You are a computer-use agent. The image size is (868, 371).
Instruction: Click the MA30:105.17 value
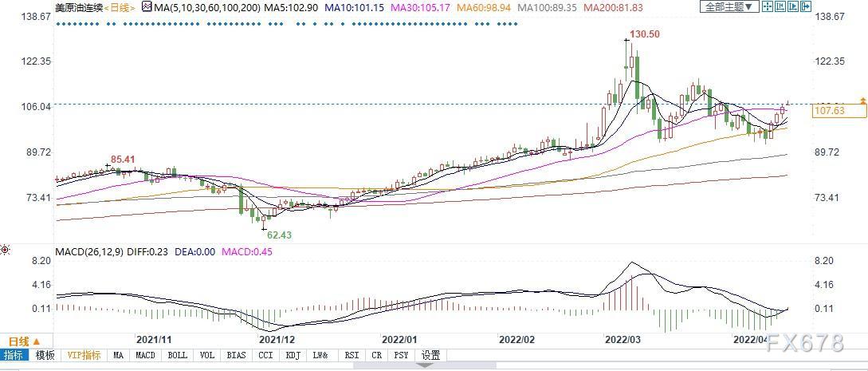(421, 7)
